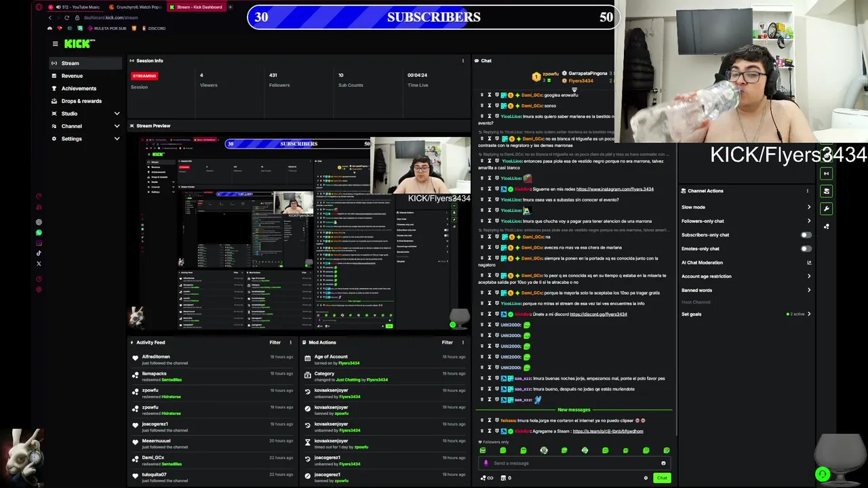Click the stream widget icon in right rail
This screenshot has height=488, width=868.
(x=826, y=174)
